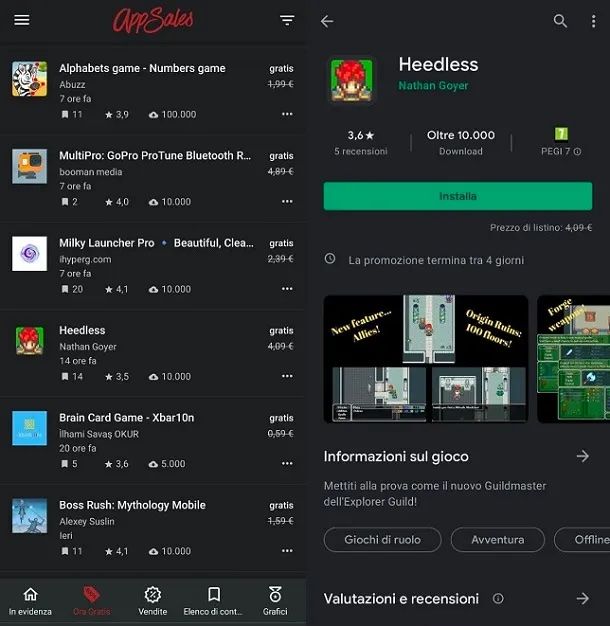Expand Valutazioni e recensioni with the arrow
The width and height of the screenshot is (610, 626).
582,598
